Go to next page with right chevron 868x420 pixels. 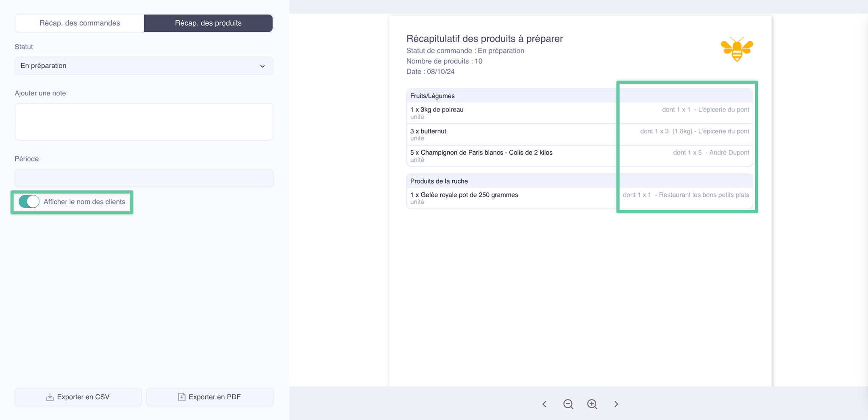tap(616, 404)
